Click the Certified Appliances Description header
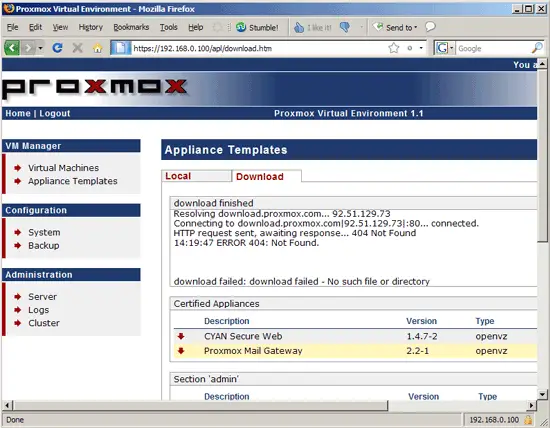 227,321
